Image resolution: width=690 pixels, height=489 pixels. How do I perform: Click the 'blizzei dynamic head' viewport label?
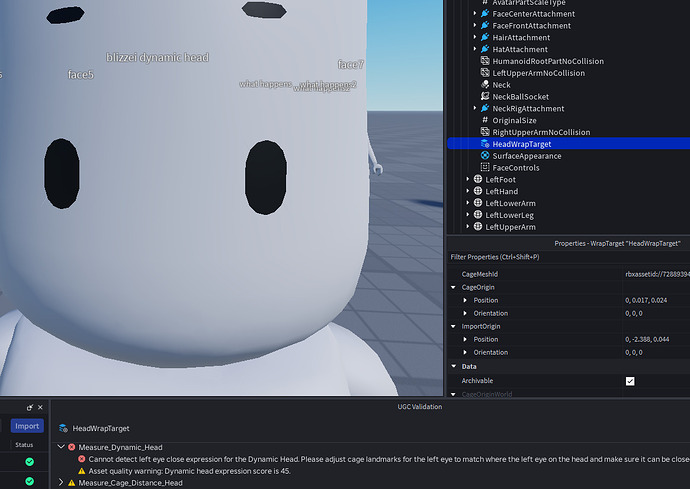click(x=158, y=58)
